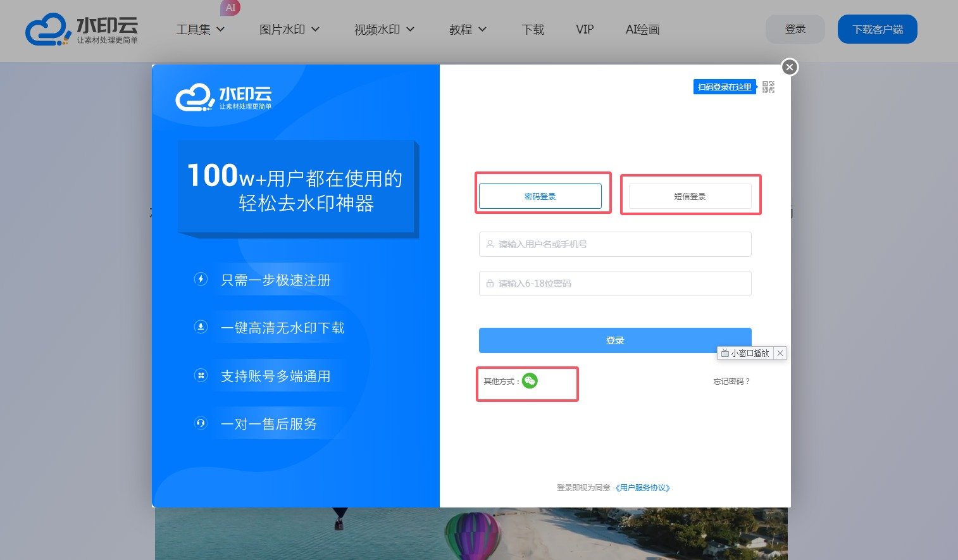Click the 其他方式 label
The height and width of the screenshot is (560, 958).
tap(502, 382)
